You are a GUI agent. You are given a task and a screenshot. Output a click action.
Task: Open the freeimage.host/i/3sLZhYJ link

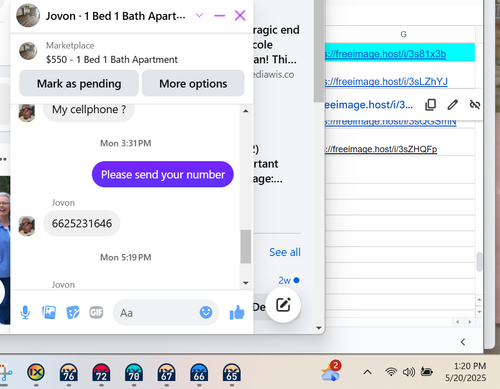click(x=387, y=81)
